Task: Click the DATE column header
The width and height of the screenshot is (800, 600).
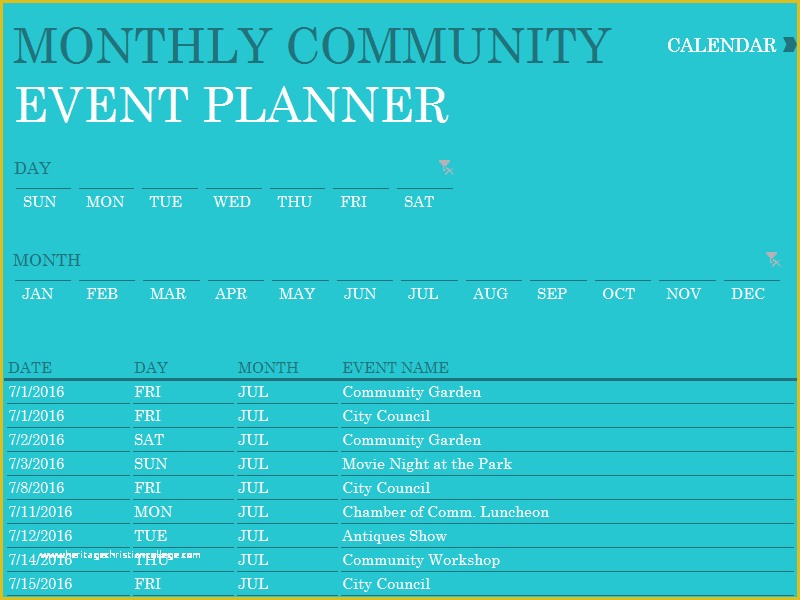Action: coord(30,367)
